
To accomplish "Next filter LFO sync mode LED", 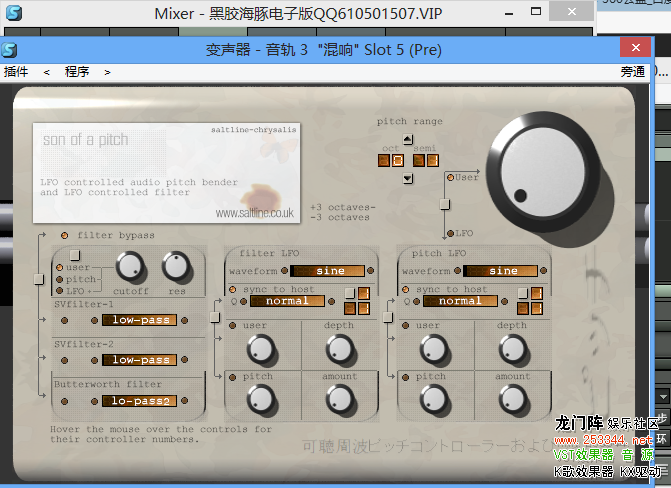I will [x=331, y=302].
